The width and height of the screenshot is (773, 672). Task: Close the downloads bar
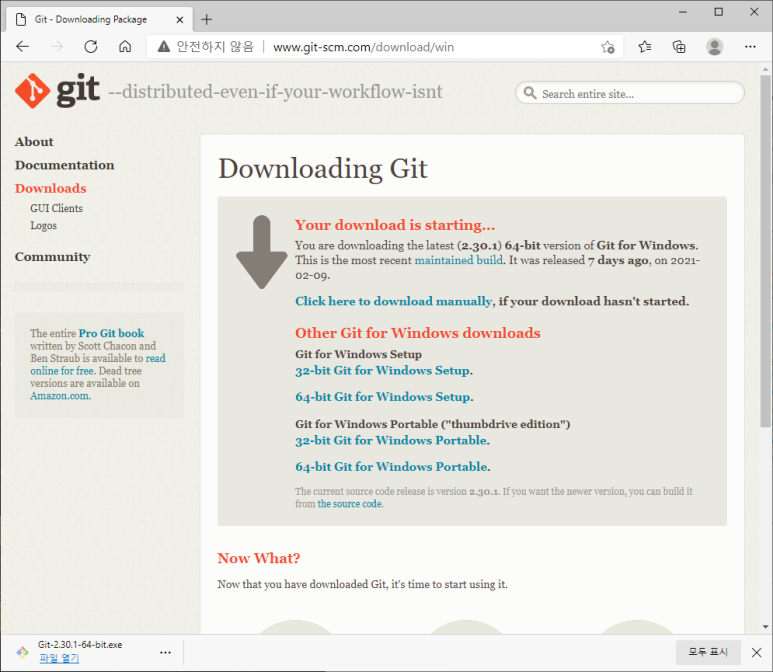click(757, 652)
